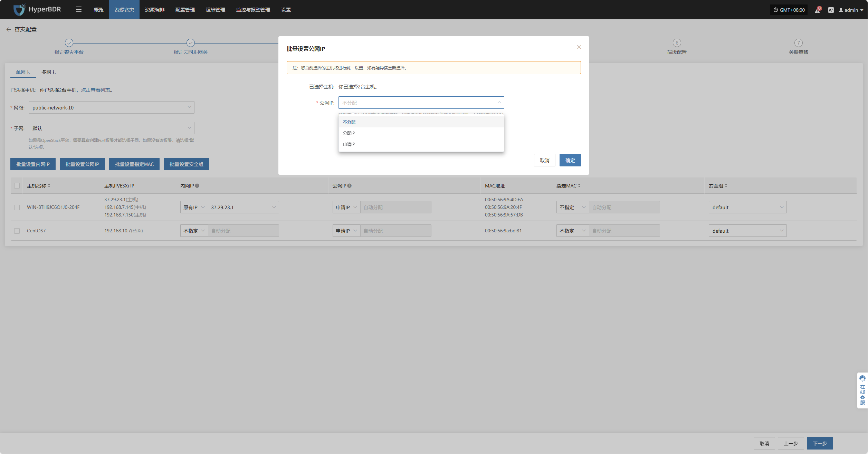Open the admin user menu
868x454 pixels.
coord(851,10)
